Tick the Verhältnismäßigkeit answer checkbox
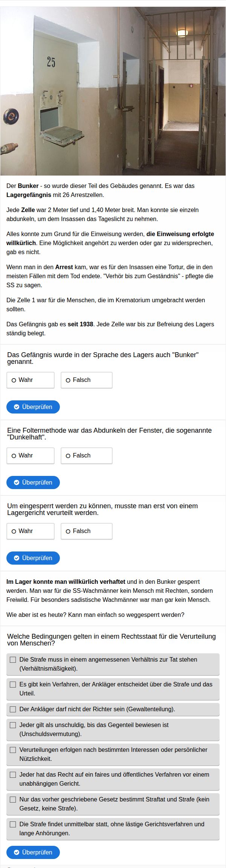Viewport: 226px width, 868px height. (x=13, y=660)
